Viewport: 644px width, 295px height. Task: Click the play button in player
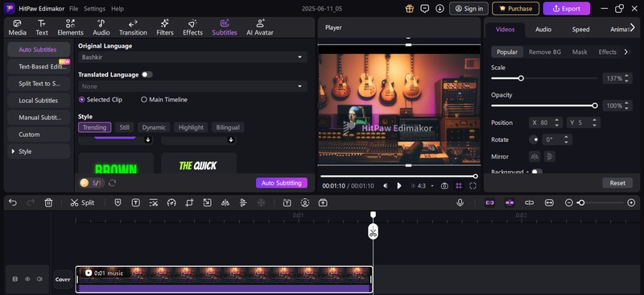point(398,186)
